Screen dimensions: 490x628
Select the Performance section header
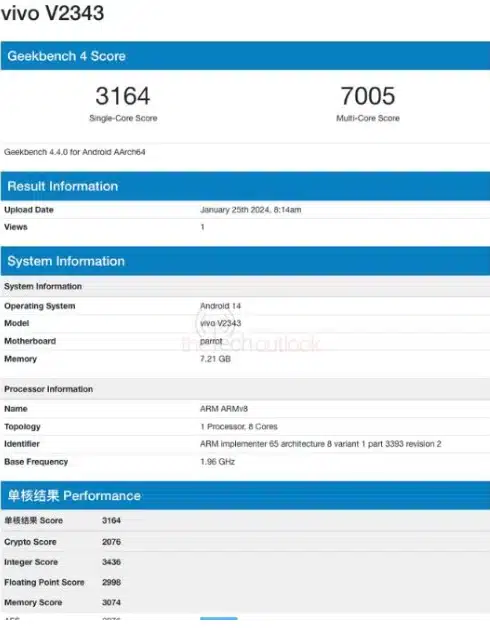(x=245, y=495)
